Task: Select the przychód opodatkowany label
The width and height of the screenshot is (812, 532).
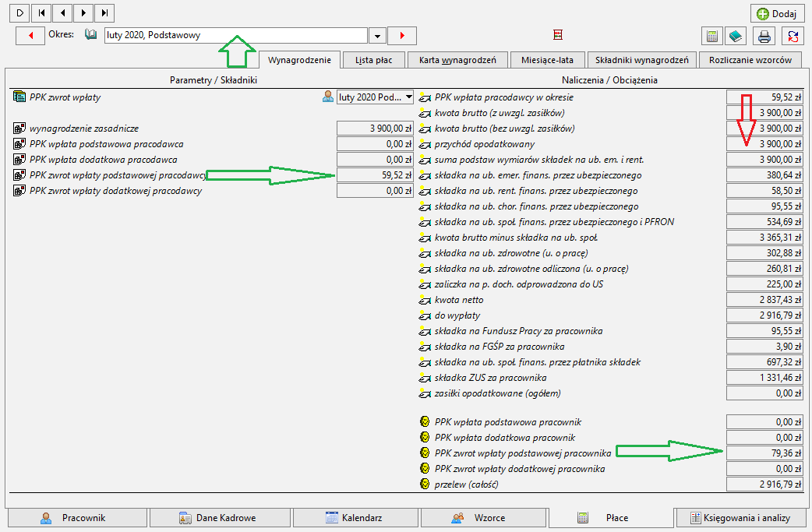Action: [484, 144]
